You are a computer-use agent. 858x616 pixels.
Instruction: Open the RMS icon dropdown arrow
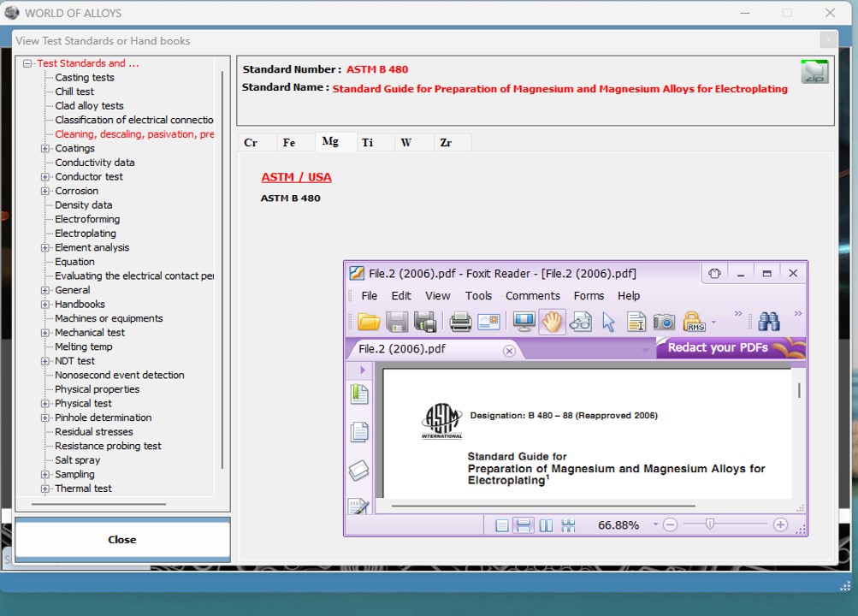pos(713,323)
